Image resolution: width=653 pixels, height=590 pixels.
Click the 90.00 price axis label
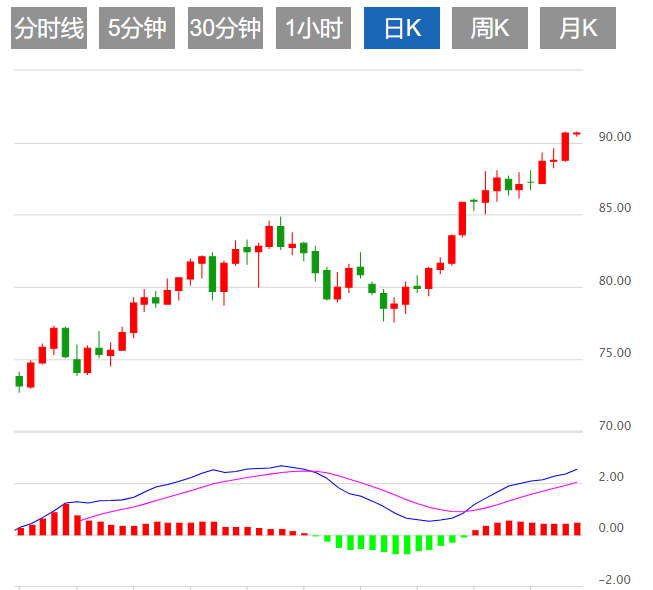click(615, 137)
